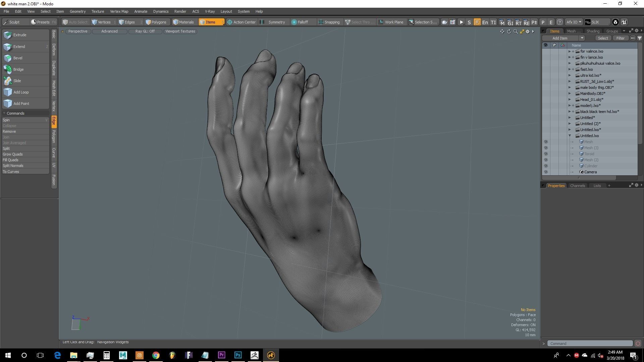
Task: Collapse the Untitled.lxo scene tree
Action: point(570,136)
